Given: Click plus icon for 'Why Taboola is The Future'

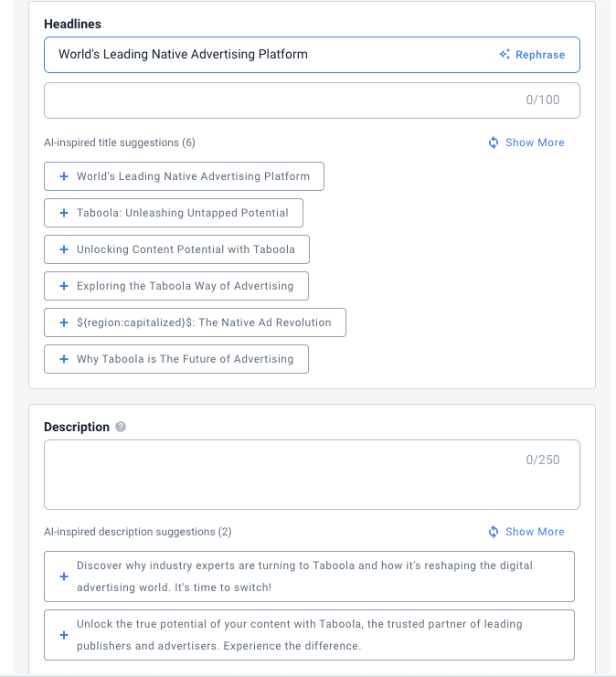Looking at the screenshot, I should 64,359.
